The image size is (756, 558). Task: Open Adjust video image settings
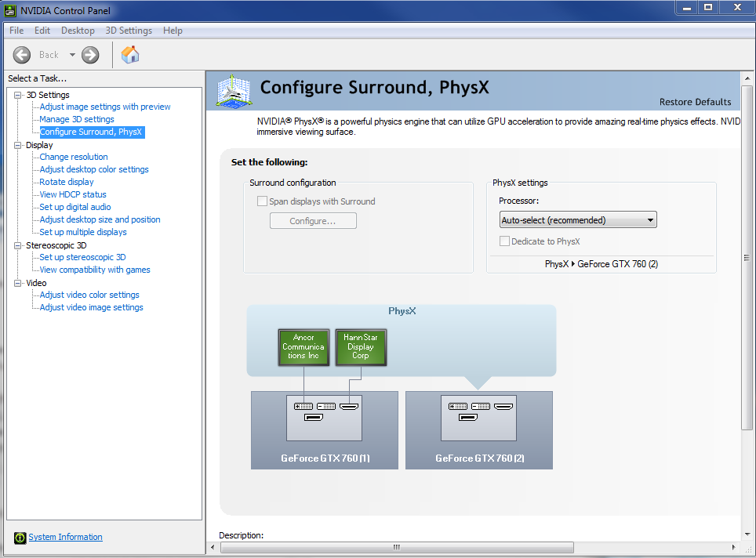[91, 307]
